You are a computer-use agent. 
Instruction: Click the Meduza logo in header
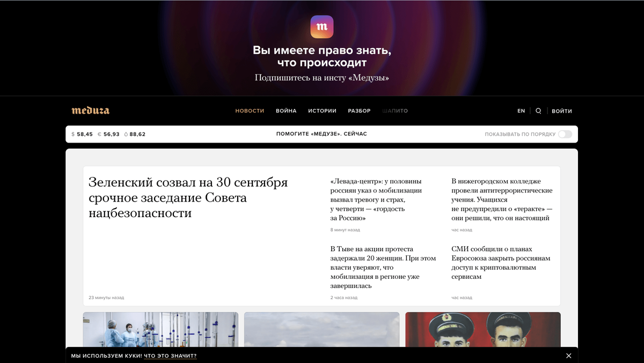point(91,110)
